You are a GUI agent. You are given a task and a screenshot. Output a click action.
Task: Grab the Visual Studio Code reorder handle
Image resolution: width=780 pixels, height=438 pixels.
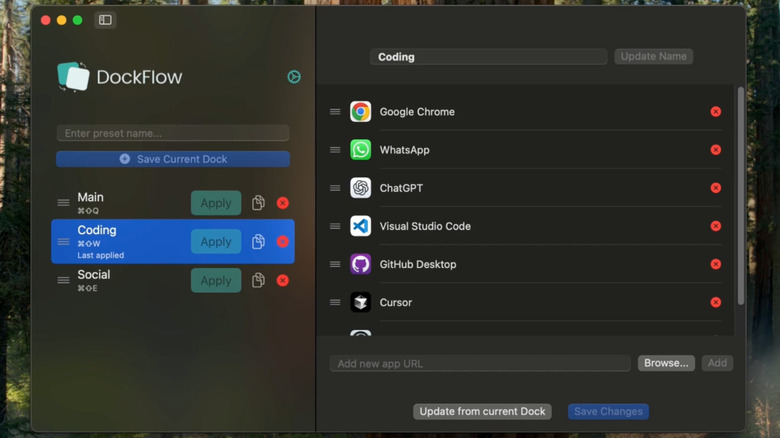335,226
